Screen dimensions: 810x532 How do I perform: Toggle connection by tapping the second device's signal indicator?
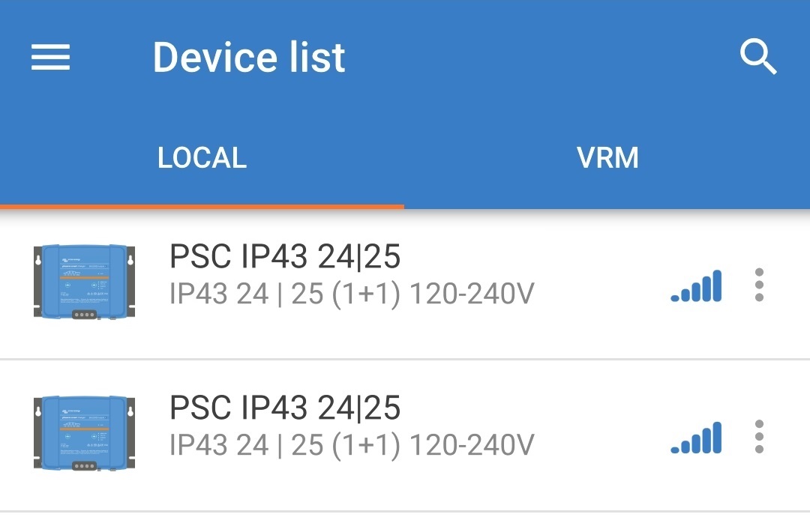click(695, 438)
